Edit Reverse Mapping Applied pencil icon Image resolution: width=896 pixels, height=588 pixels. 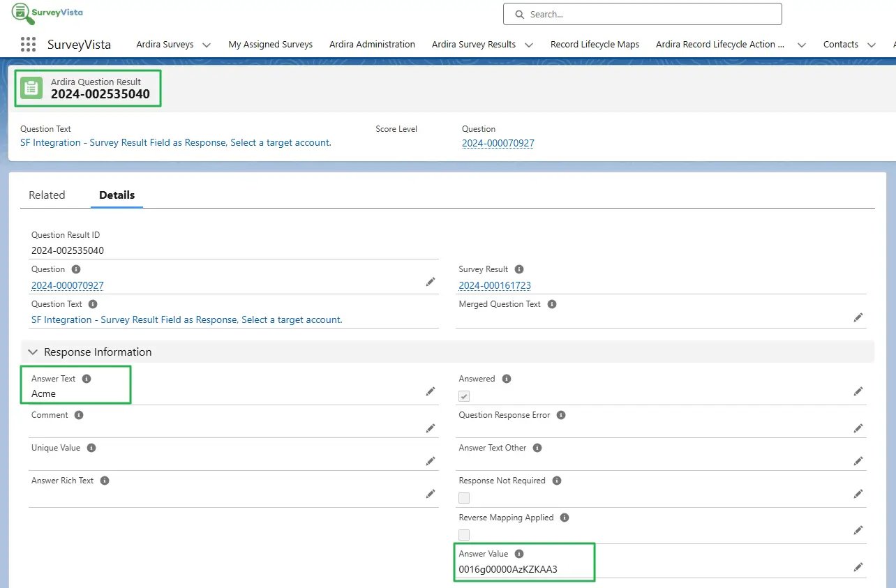point(858,530)
